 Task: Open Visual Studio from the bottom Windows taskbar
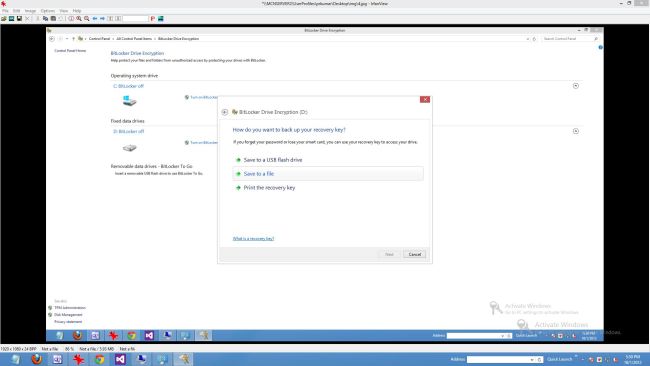click(x=120, y=359)
